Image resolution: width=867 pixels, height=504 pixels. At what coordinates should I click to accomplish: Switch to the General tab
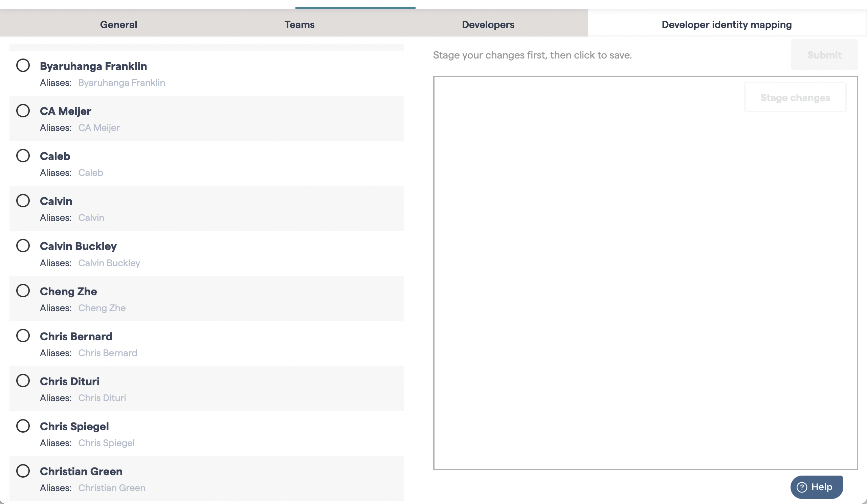[x=118, y=24]
